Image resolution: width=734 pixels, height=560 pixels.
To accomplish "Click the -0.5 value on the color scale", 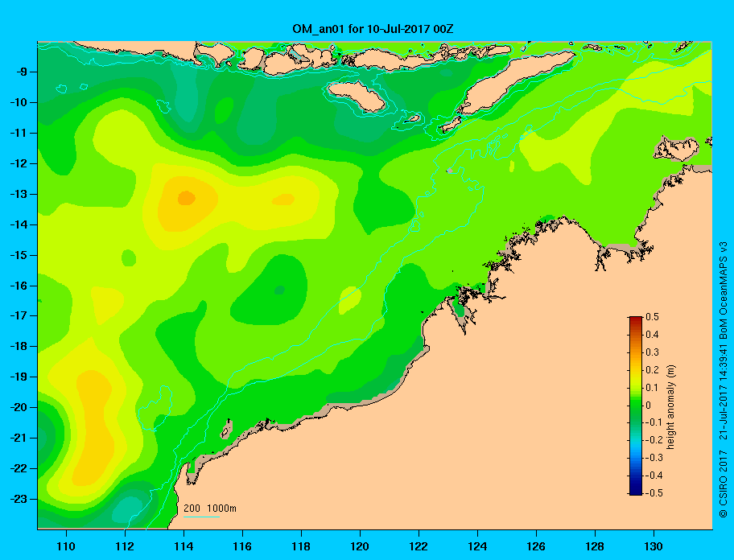I will click(654, 493).
